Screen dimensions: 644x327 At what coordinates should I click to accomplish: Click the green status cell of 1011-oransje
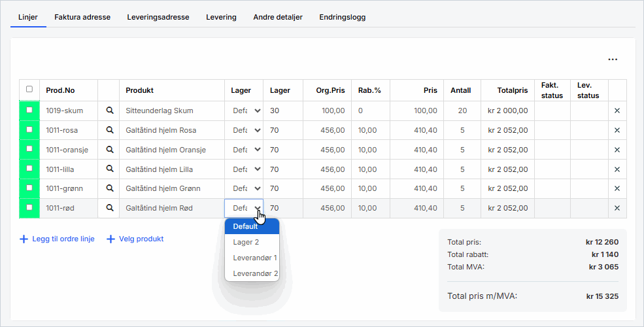pos(29,150)
